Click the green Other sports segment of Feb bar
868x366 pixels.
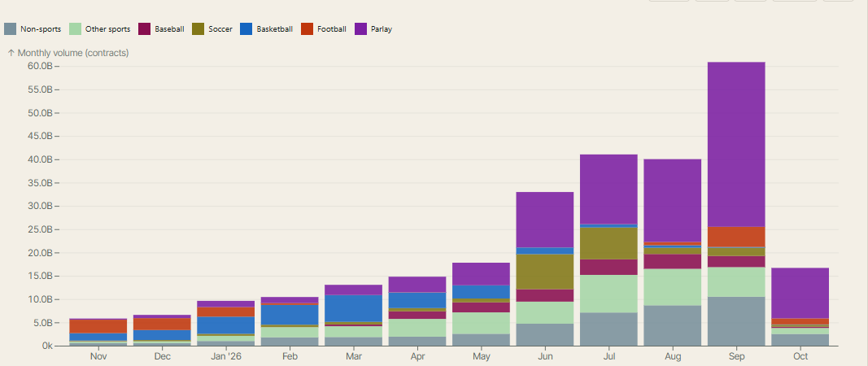pos(290,332)
